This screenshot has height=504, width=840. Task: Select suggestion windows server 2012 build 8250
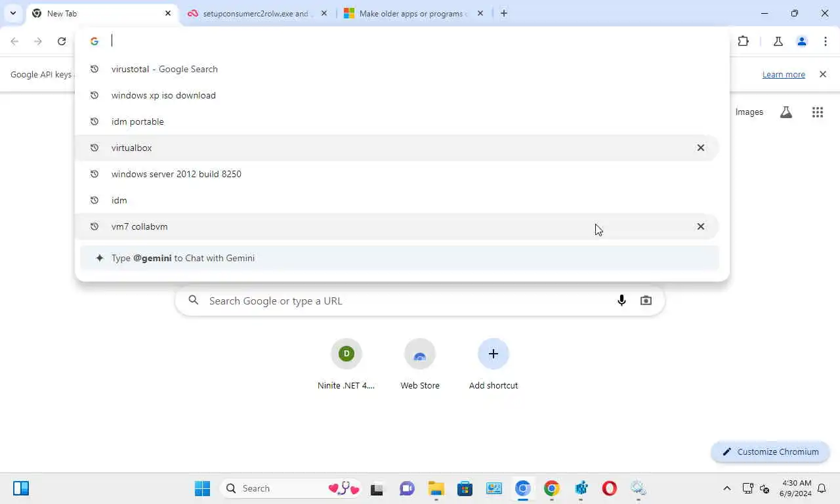tap(397, 174)
